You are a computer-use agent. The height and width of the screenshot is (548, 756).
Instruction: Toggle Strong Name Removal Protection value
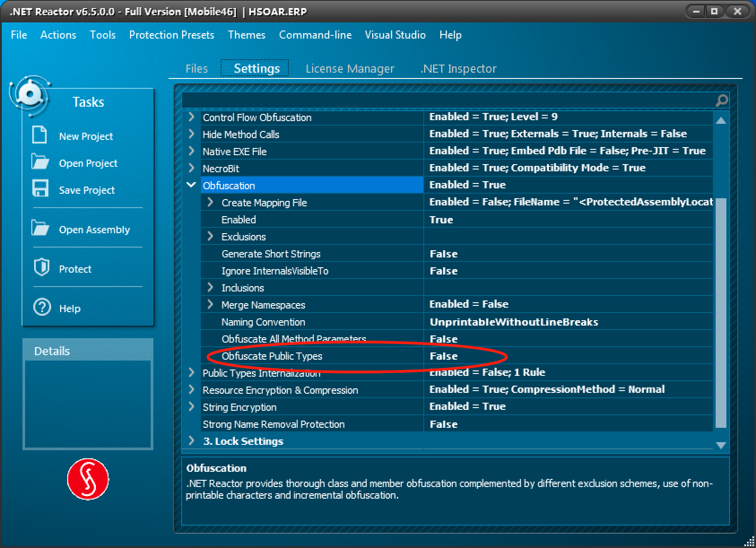coord(568,424)
